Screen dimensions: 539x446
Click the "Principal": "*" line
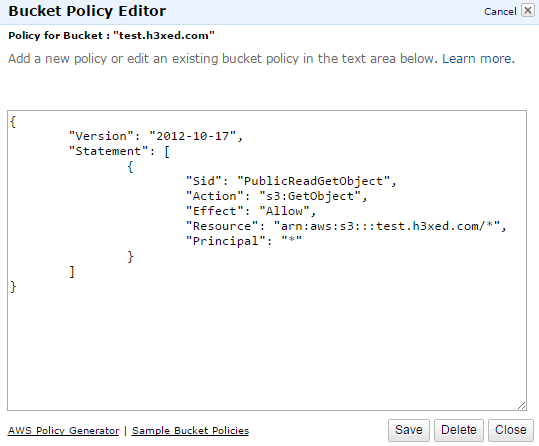(244, 241)
